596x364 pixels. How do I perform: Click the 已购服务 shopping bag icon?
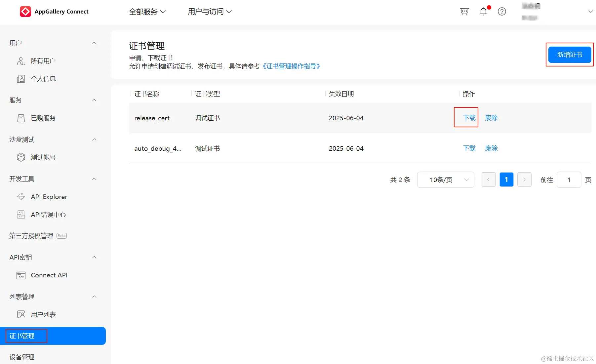21,118
